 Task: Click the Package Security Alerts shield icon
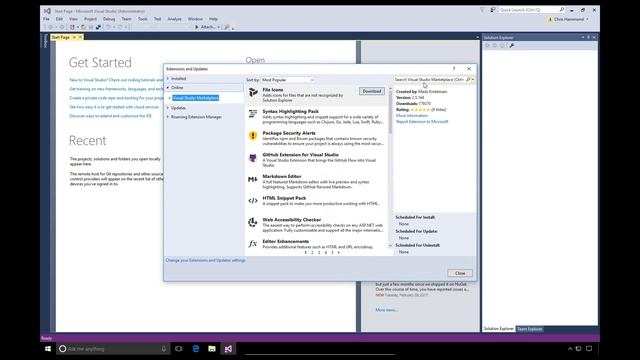pos(253,136)
